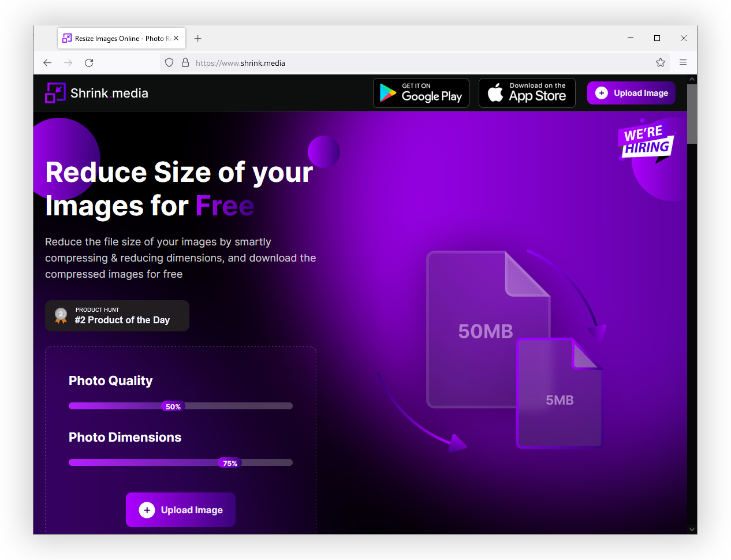
Task: Click the Download on the App Store badge
Action: click(x=527, y=92)
